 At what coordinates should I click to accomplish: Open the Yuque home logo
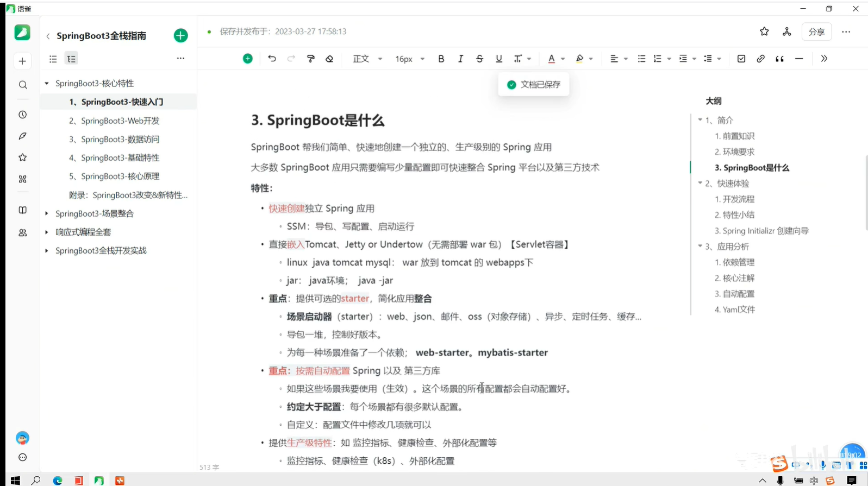pyautogui.click(x=22, y=33)
